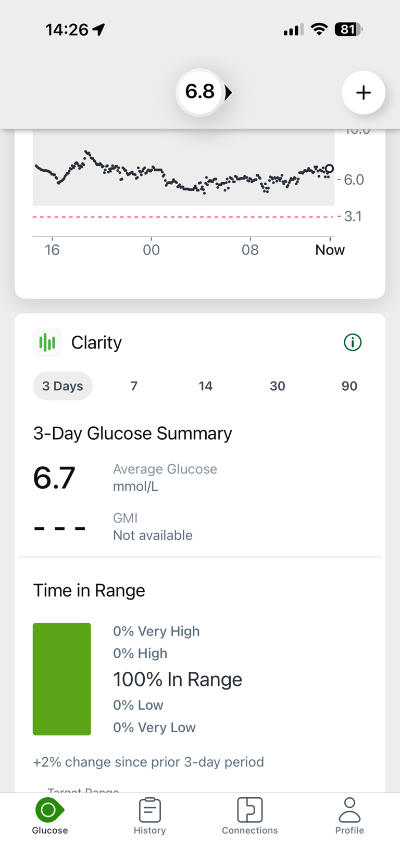Tap the Clarity card title

pos(96,342)
